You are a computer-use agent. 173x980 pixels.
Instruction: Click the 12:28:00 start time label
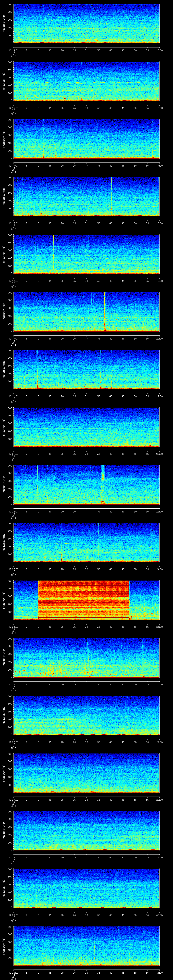(x=13, y=857)
